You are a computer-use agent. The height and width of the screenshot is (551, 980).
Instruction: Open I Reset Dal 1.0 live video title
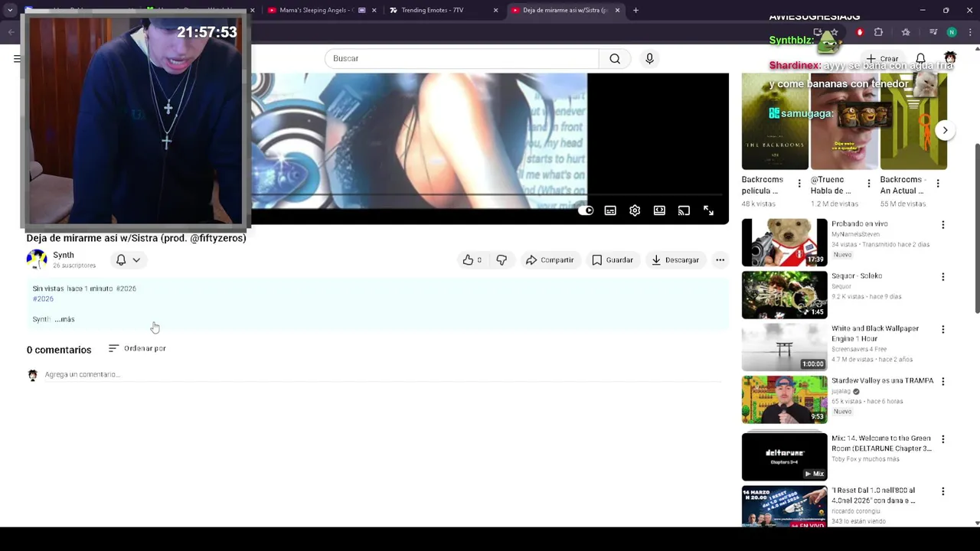click(874, 495)
